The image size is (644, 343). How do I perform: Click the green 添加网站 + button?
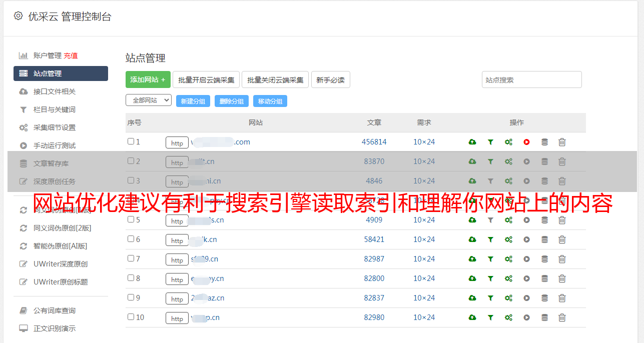(148, 79)
